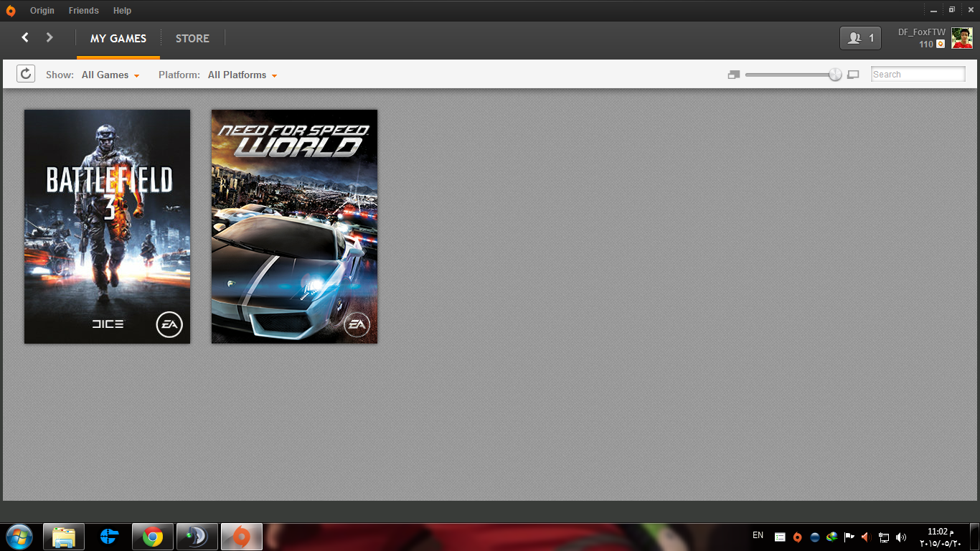Open Google Chrome from the taskbar
Viewport: 980px width, 551px height.
[153, 537]
